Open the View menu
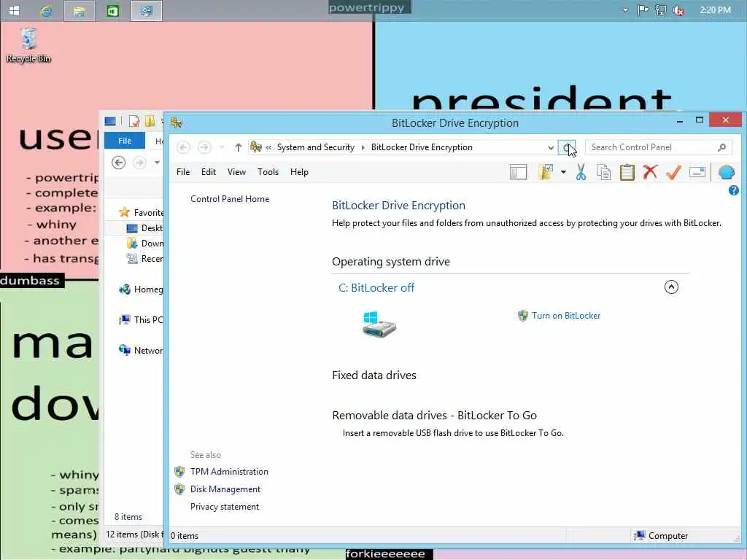The width and height of the screenshot is (747, 560). (236, 172)
